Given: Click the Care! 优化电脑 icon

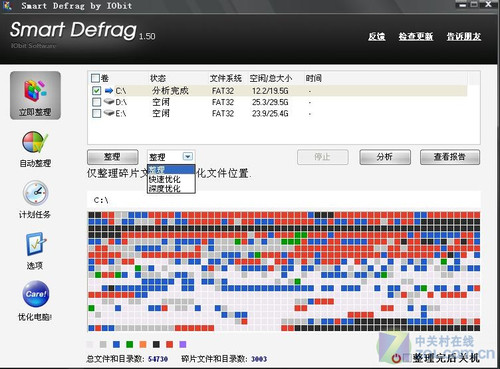Looking at the screenshot, I should tap(36, 294).
